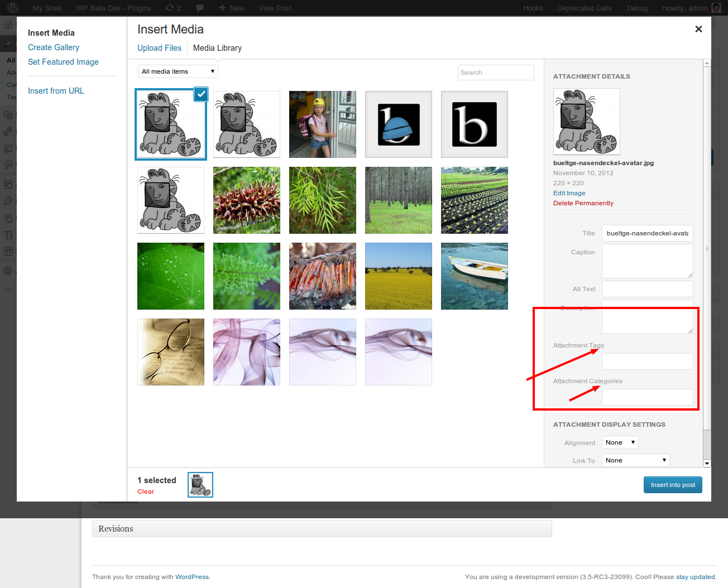Select the green fern frond thumbnail
728x588 pixels.
coord(247,276)
